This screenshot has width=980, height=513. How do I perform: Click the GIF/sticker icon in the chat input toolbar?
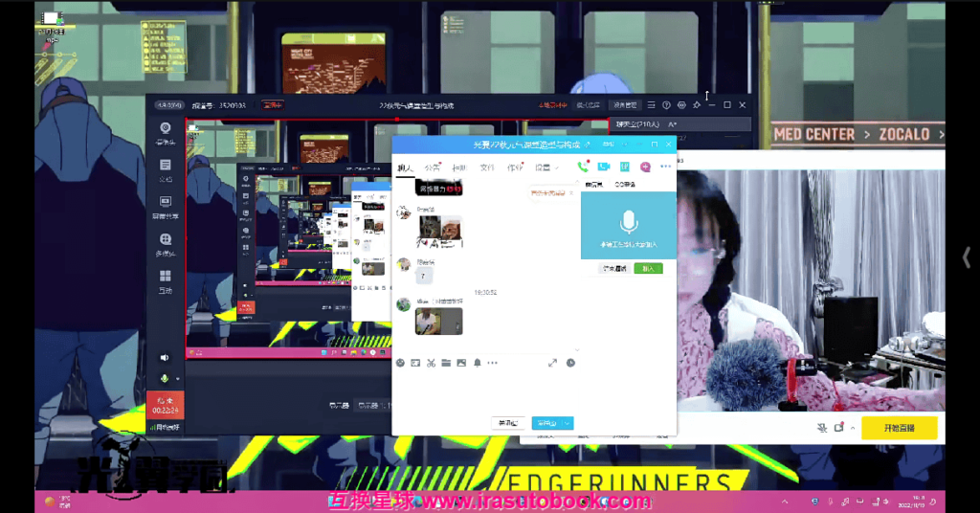pyautogui.click(x=415, y=363)
